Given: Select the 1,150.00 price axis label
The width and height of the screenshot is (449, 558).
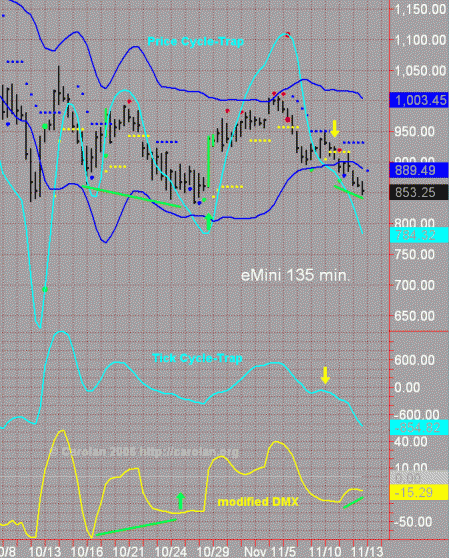Looking at the screenshot, I should [x=421, y=9].
